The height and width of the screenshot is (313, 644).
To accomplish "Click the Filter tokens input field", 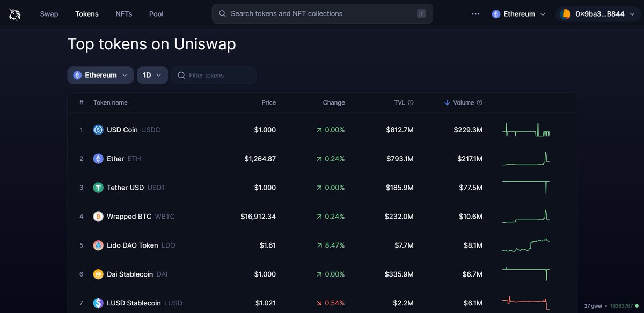I will coord(214,75).
